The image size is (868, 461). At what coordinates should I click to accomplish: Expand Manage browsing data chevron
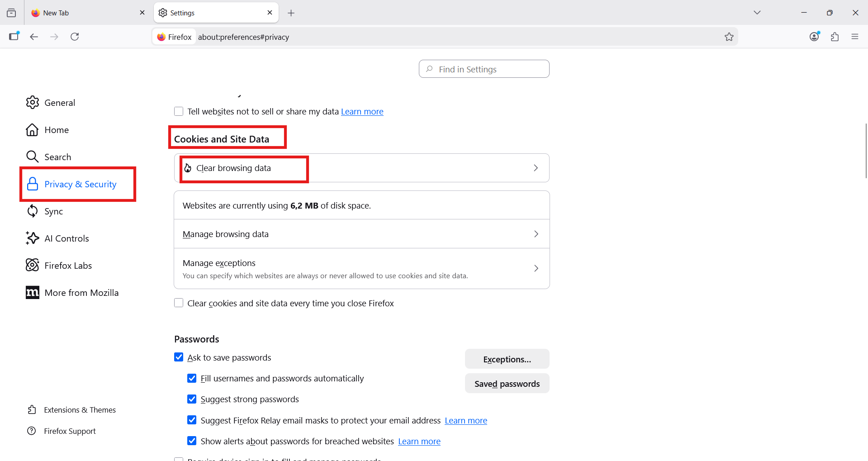click(x=536, y=234)
